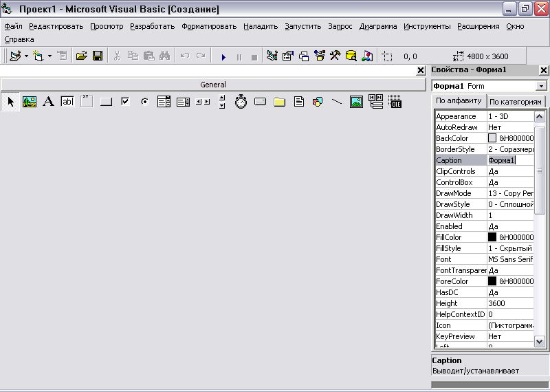Open the Редактировать menu

tap(56, 26)
